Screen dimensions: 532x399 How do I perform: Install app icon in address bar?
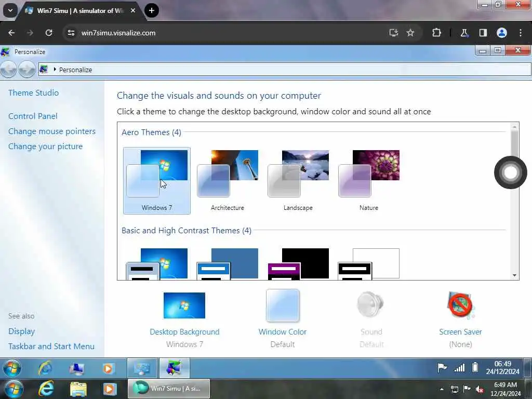coord(394,33)
